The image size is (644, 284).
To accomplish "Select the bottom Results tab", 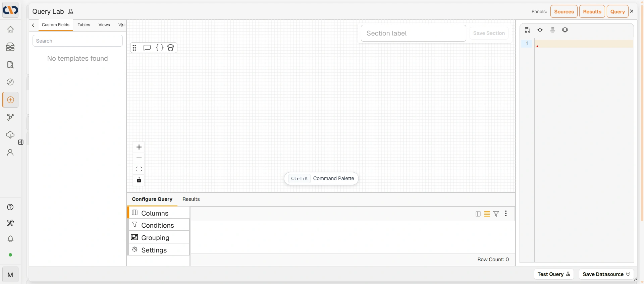I will [191, 199].
